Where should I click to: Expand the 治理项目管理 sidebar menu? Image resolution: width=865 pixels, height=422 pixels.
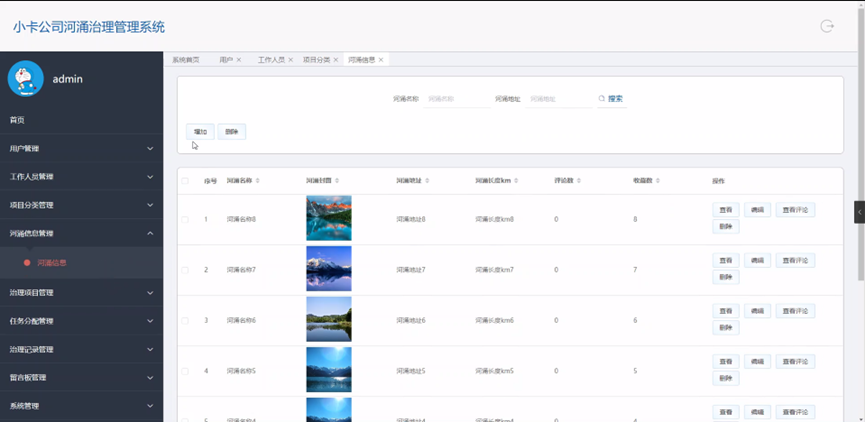tap(81, 292)
